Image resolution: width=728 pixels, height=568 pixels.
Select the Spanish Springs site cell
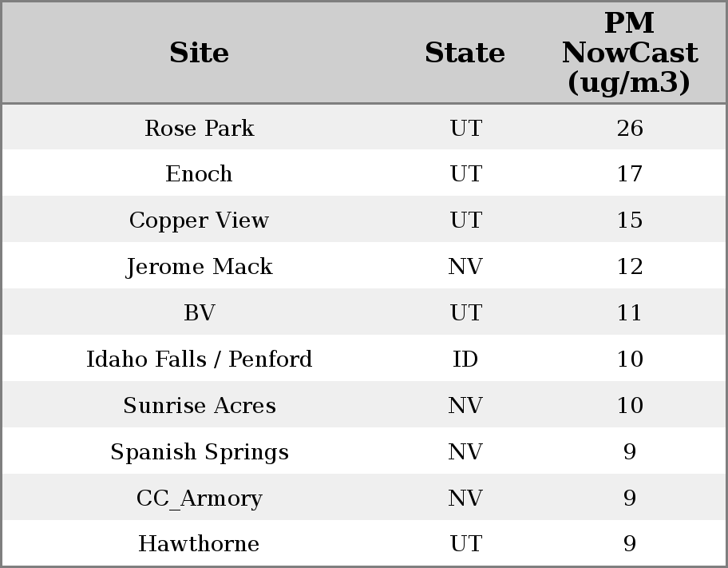[200, 452]
